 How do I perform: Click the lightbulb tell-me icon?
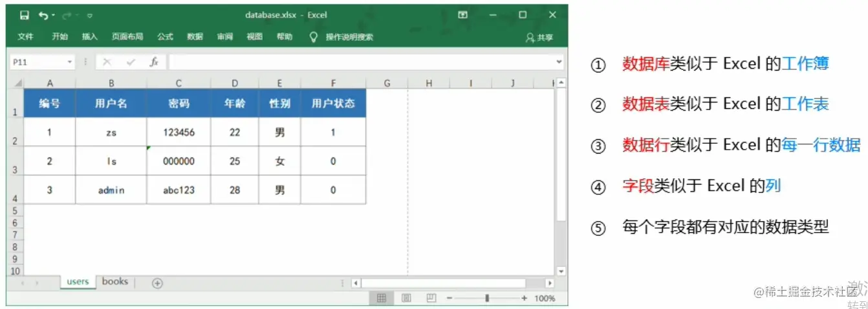[x=314, y=37]
